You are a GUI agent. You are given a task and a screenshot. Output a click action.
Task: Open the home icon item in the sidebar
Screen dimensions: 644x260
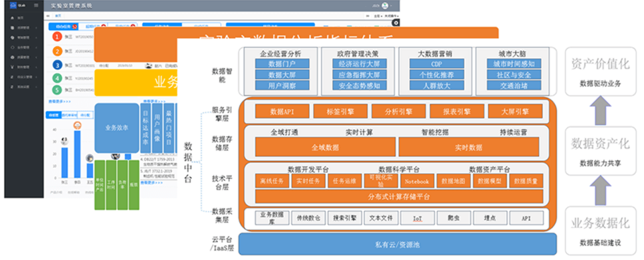coord(12,18)
